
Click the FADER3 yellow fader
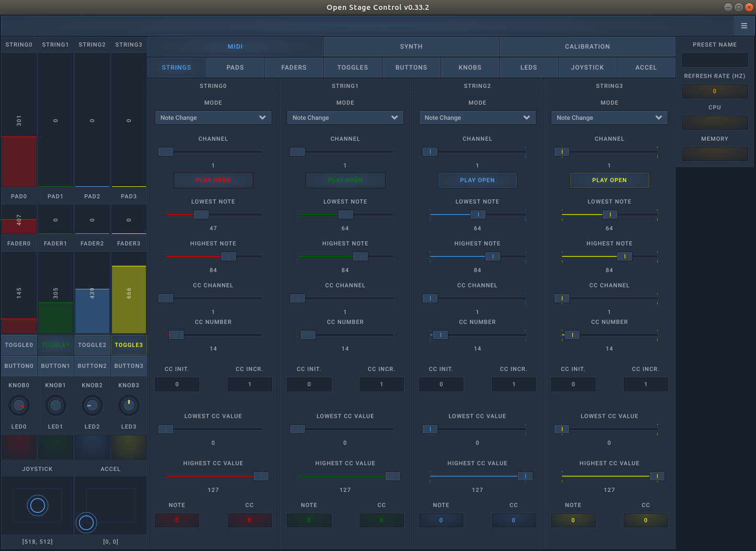coord(129,293)
